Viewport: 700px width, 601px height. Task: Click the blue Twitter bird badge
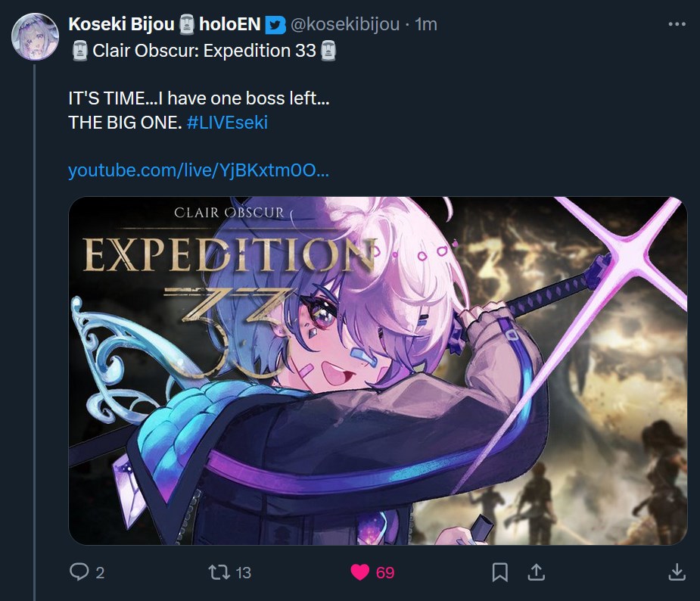[275, 25]
